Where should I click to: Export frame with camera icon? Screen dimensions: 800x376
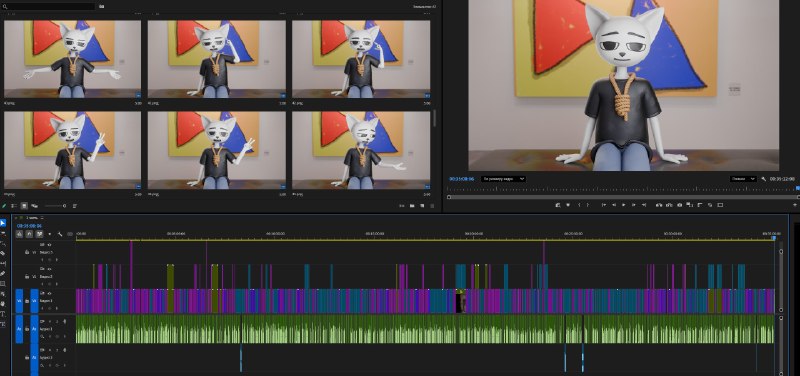[680, 205]
